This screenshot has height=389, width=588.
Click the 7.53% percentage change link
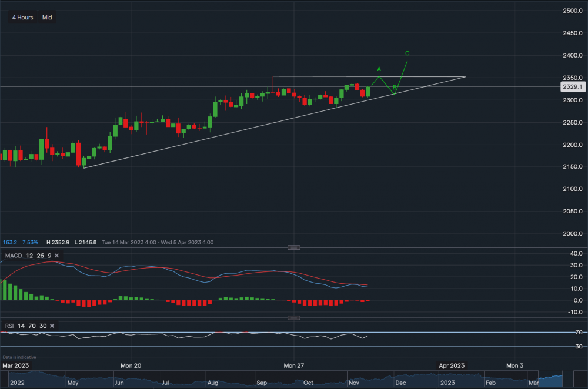[30, 242]
